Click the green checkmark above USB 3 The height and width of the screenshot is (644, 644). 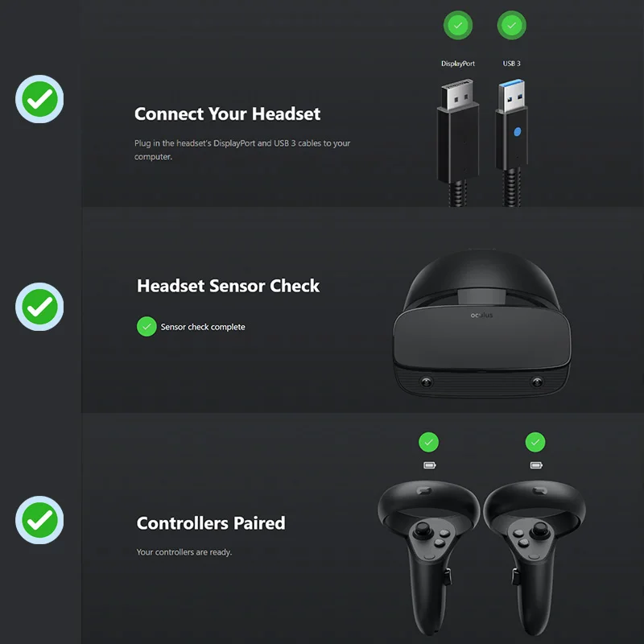pos(511,26)
